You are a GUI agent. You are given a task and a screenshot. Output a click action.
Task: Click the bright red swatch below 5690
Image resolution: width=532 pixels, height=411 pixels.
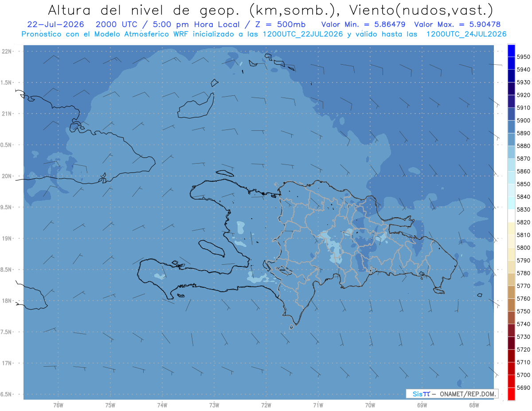(511, 394)
